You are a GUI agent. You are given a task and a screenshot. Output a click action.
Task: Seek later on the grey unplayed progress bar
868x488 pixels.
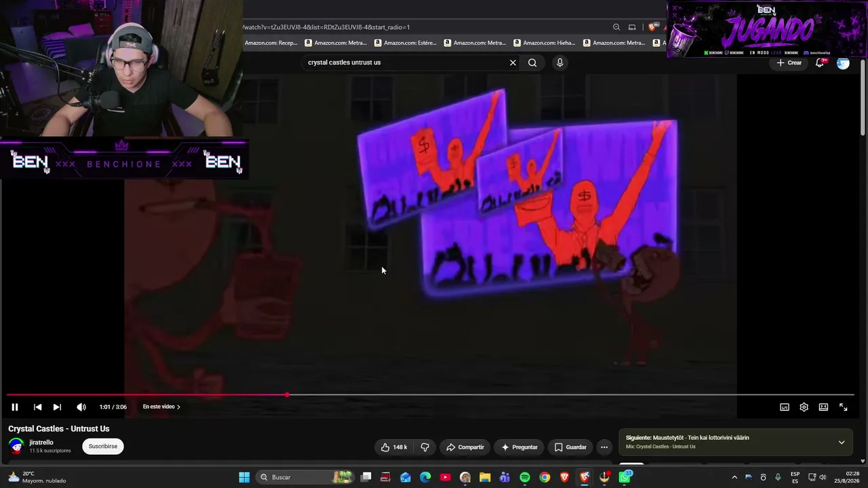tap(570, 394)
